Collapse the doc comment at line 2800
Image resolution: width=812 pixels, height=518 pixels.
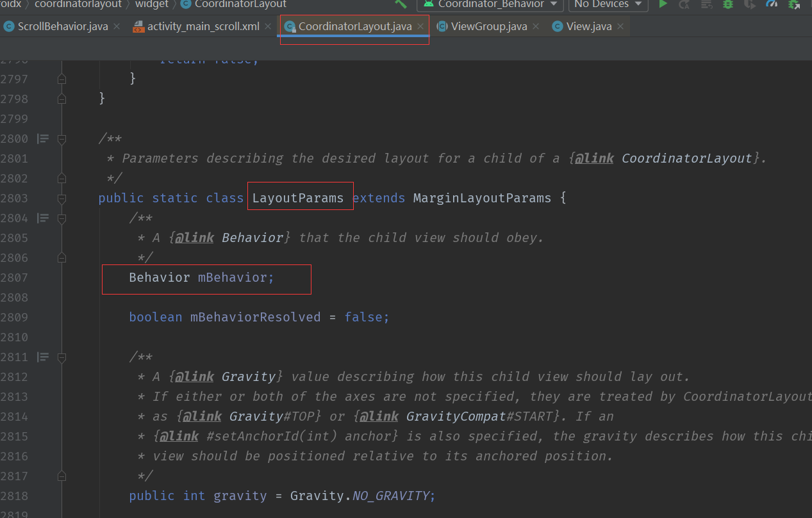[x=62, y=138]
